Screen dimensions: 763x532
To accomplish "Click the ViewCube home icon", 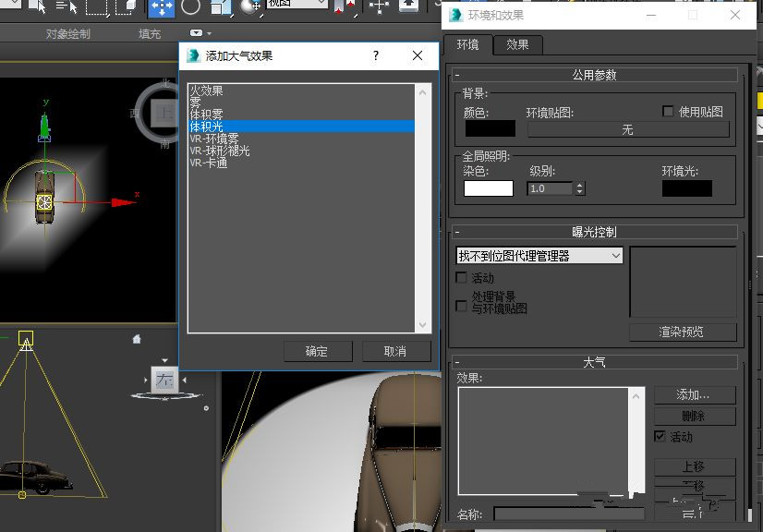I will (x=137, y=339).
